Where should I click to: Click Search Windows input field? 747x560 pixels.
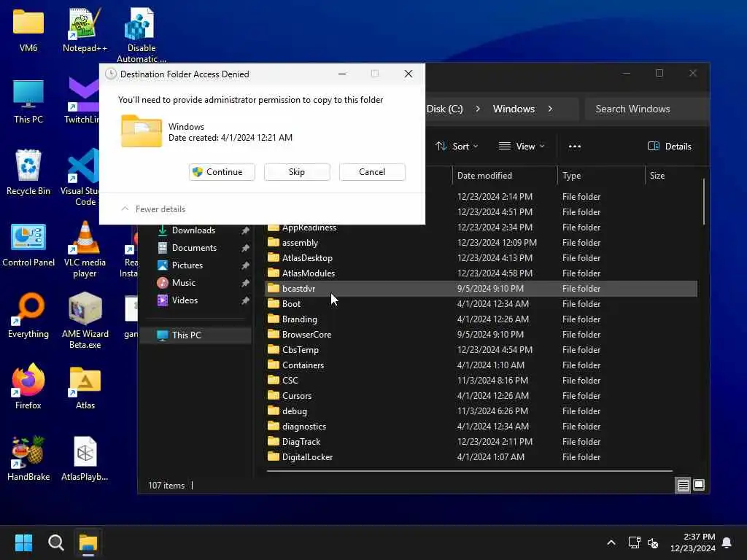[x=646, y=109]
